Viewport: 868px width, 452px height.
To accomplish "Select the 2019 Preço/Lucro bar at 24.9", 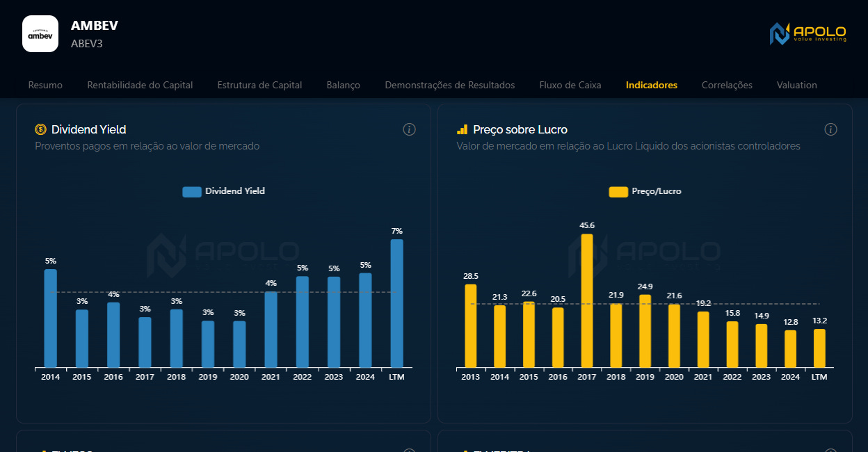I will click(x=645, y=331).
